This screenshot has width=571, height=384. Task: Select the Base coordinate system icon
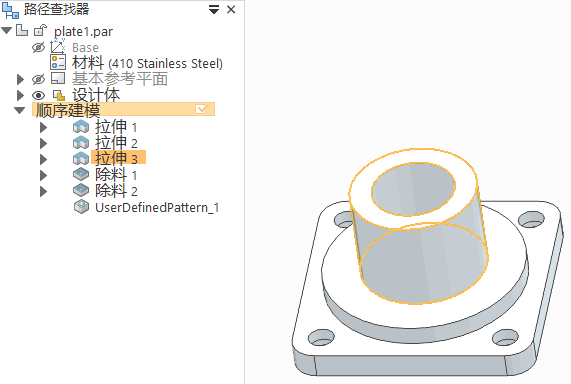[x=58, y=46]
